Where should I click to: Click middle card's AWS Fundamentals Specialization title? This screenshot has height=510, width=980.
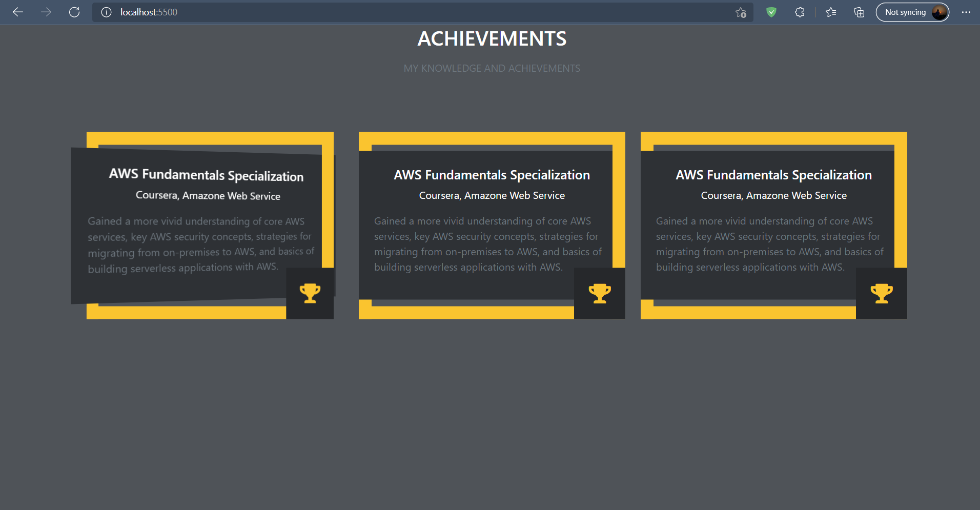tap(492, 175)
